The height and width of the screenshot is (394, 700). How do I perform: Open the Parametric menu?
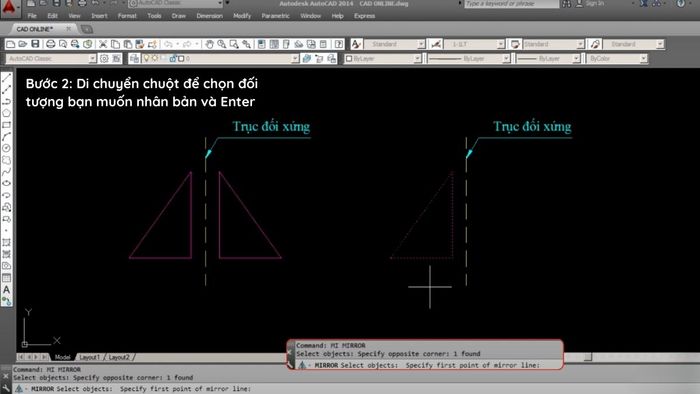tap(275, 16)
